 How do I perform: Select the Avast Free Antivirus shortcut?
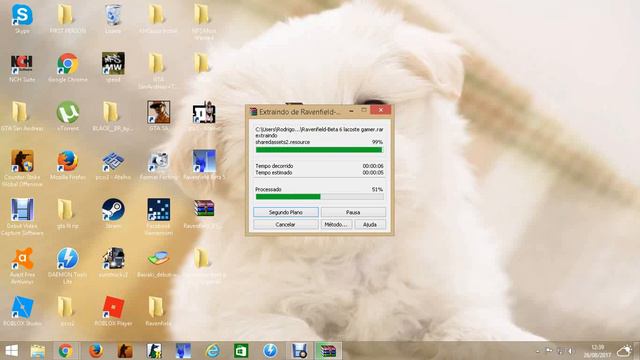tap(22, 266)
